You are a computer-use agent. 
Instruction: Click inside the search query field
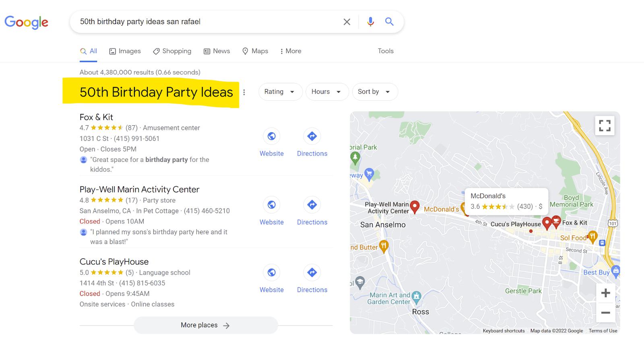click(x=201, y=22)
